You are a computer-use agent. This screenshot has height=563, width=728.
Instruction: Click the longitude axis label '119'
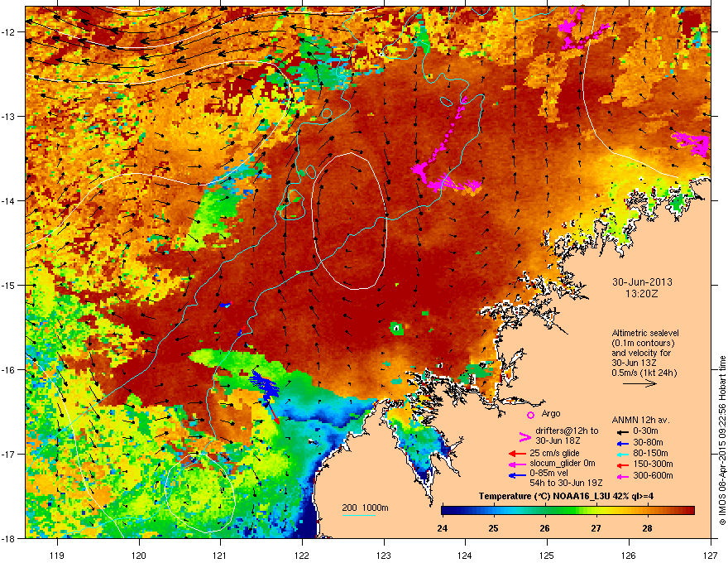(57, 555)
